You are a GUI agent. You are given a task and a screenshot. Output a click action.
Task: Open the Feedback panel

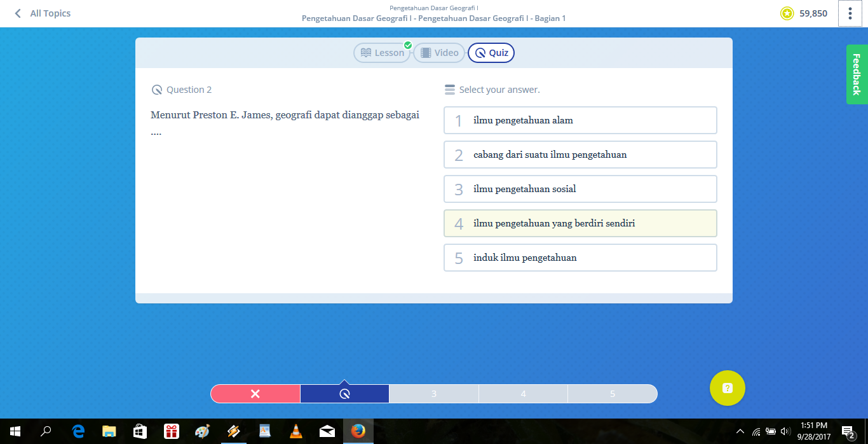click(x=855, y=74)
